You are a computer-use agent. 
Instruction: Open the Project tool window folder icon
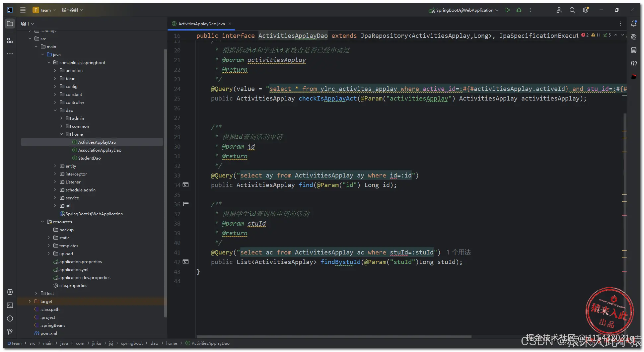[x=10, y=24]
